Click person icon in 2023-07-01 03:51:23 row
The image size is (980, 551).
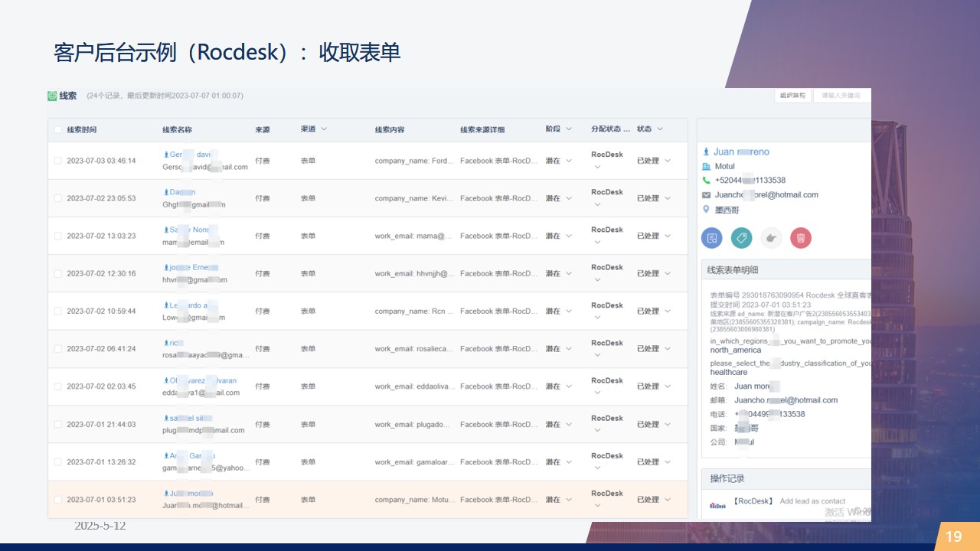click(x=166, y=494)
